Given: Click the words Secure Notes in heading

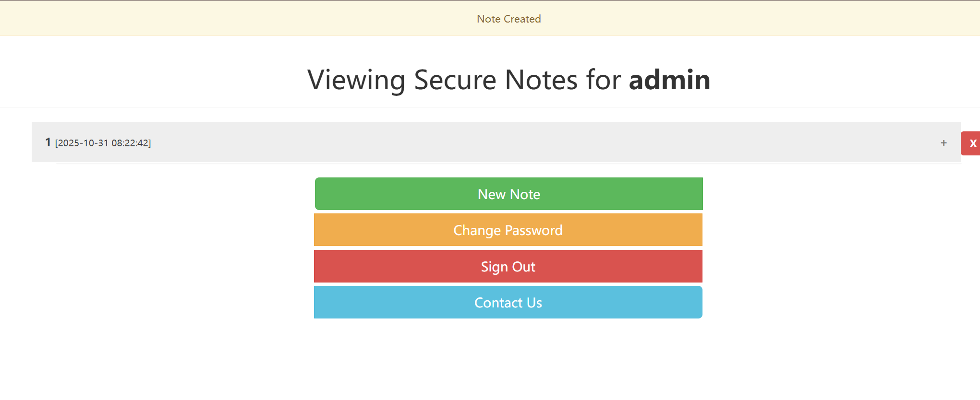Looking at the screenshot, I should (x=496, y=80).
